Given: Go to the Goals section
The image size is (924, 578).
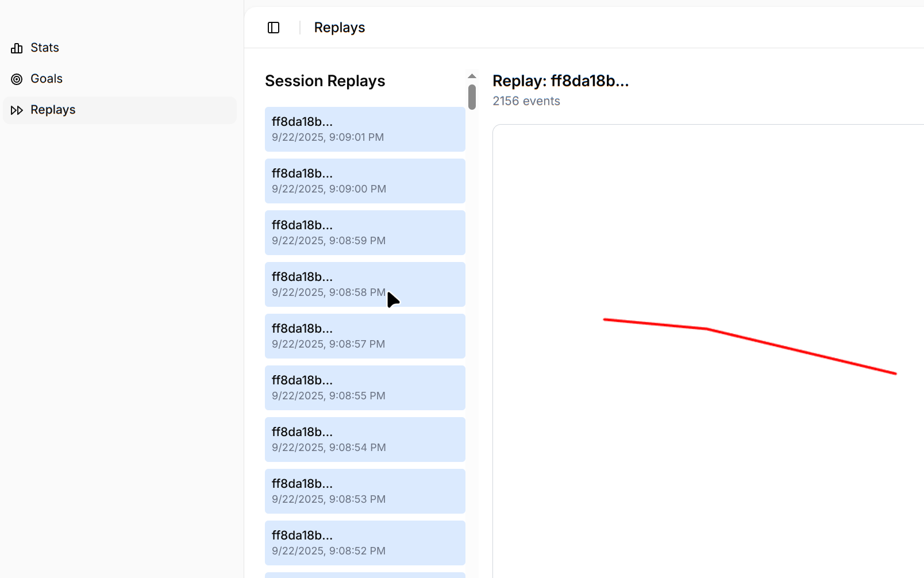Looking at the screenshot, I should 47,79.
